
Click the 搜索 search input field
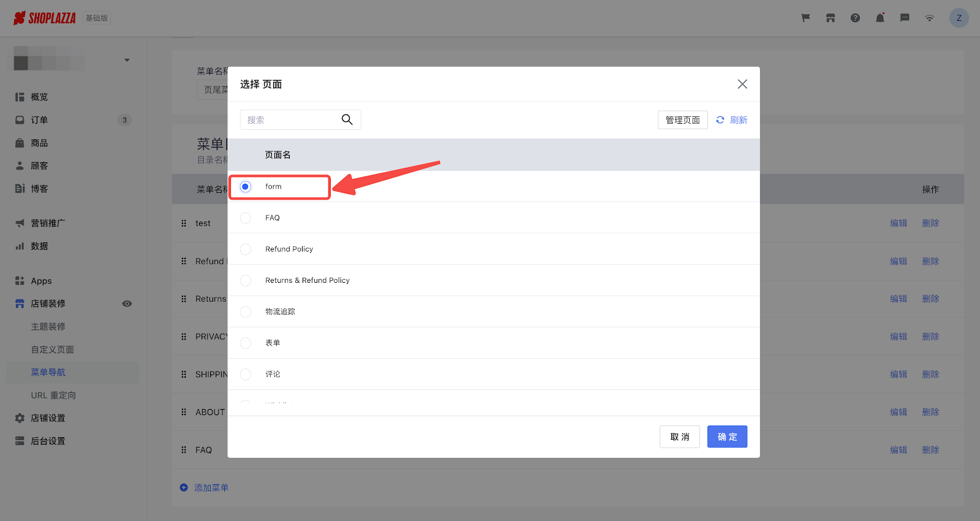click(290, 120)
